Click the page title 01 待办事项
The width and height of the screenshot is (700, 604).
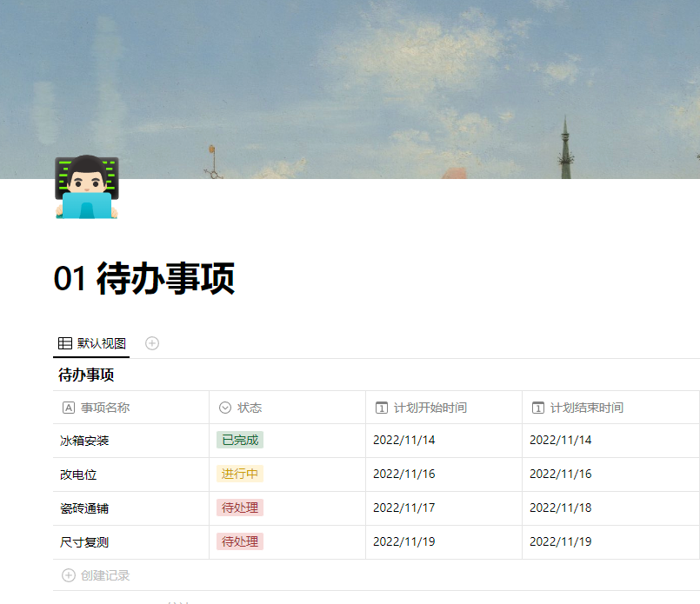(x=143, y=278)
